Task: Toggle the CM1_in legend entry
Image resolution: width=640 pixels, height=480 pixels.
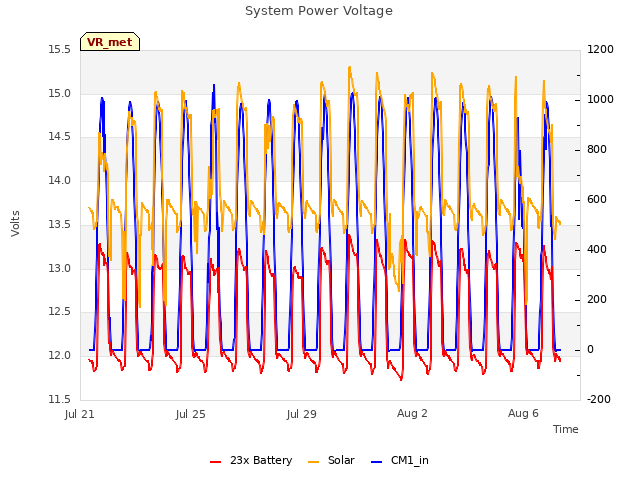Action: click(400, 460)
